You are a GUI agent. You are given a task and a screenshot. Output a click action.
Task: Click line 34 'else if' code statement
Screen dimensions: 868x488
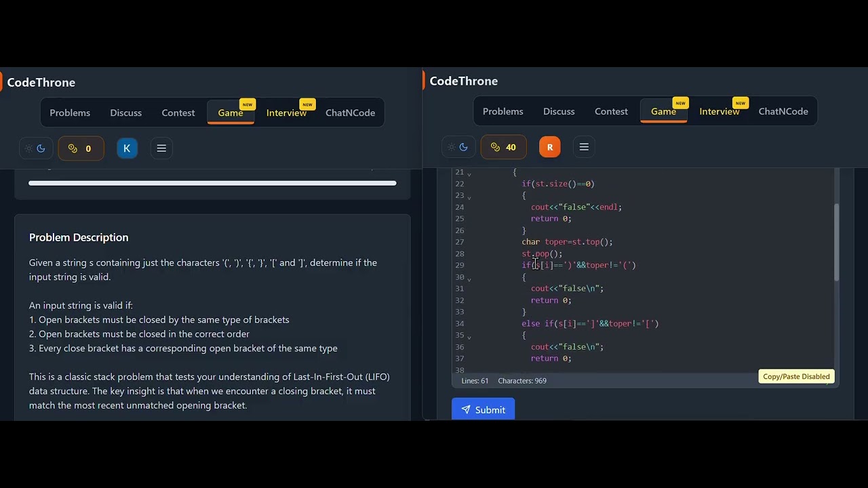[x=590, y=323]
